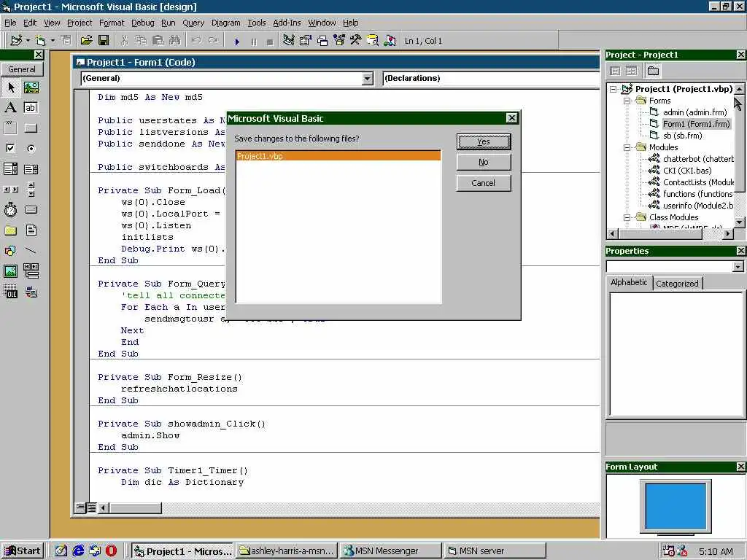Open the File menu
This screenshot has height=560, width=747.
10,23
